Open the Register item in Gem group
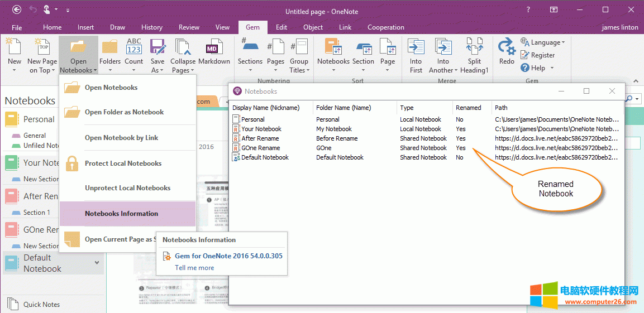Image resolution: width=644 pixels, height=313 pixels. pyautogui.click(x=538, y=55)
